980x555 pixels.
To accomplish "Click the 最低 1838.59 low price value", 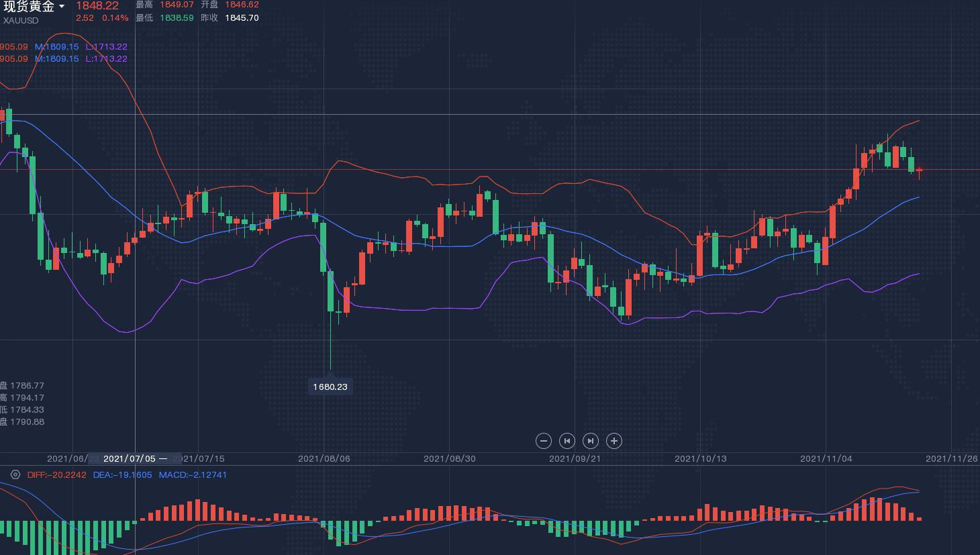I will tap(177, 18).
